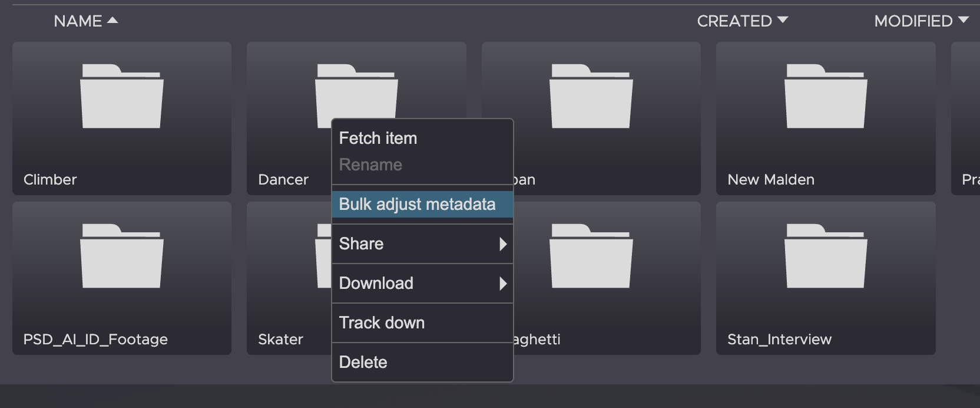Click the Share menu entry
980x408 pixels.
[x=362, y=244]
